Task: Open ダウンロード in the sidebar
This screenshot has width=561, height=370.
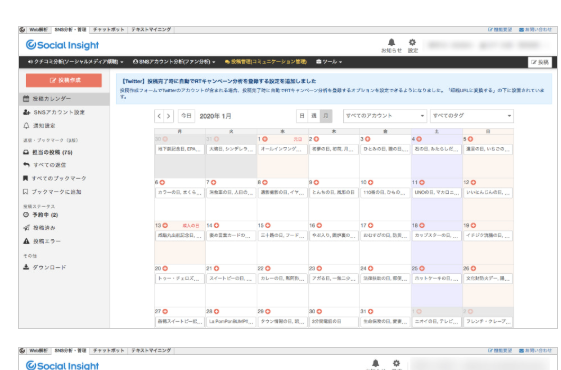Action: 44,267
